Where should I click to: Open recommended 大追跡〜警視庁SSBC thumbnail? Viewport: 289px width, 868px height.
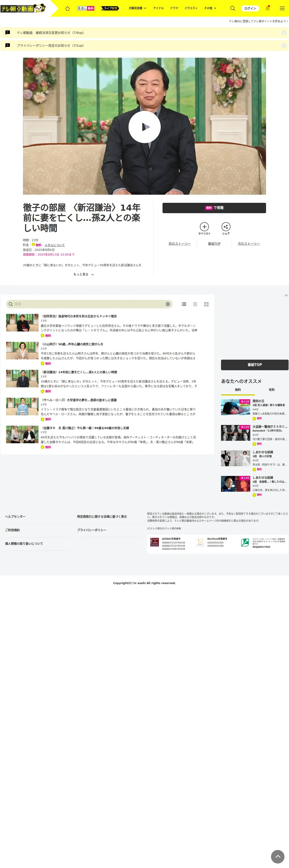[235, 433]
